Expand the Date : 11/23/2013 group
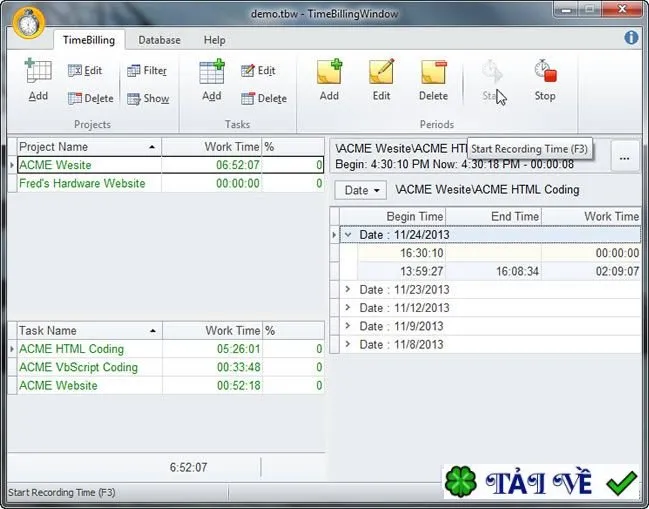The width and height of the screenshot is (649, 509). (x=348, y=289)
